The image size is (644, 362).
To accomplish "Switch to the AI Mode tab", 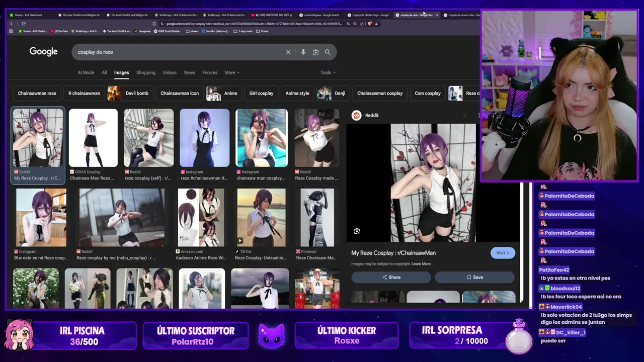I will (x=86, y=72).
